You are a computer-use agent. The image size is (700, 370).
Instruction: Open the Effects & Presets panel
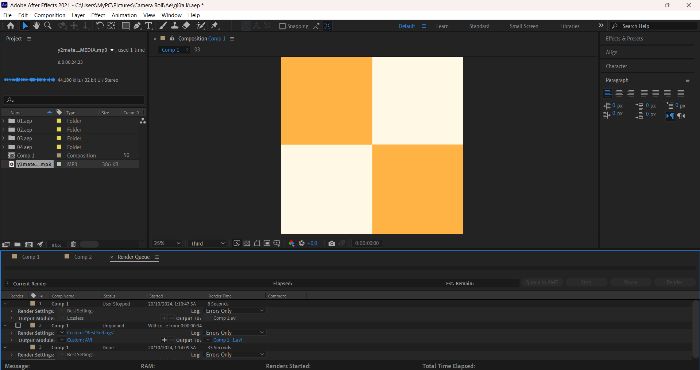624,38
